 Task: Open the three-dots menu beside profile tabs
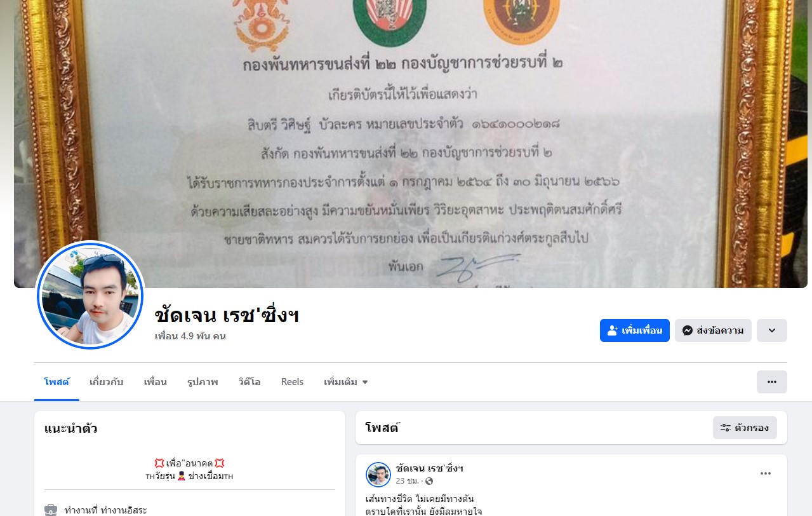(x=771, y=382)
